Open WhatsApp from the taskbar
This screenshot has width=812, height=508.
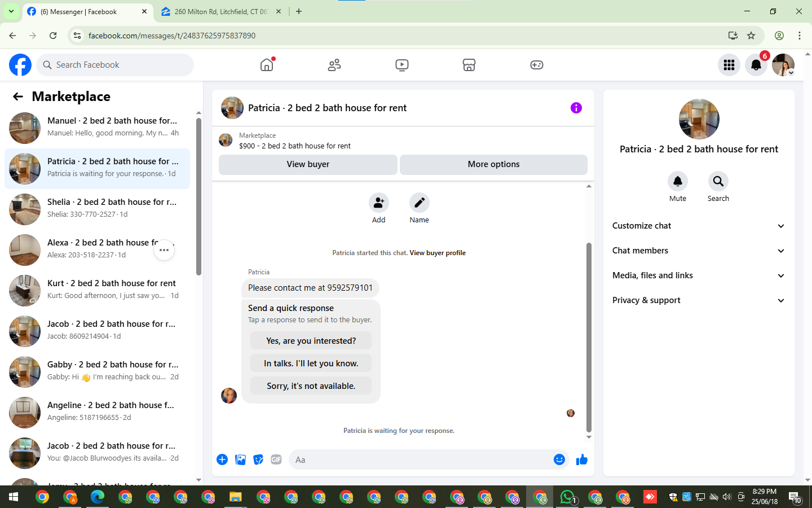point(568,497)
